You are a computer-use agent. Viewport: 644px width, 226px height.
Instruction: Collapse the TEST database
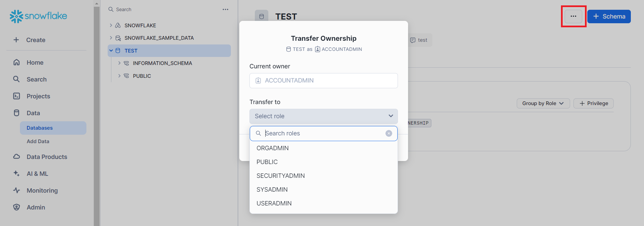111,51
